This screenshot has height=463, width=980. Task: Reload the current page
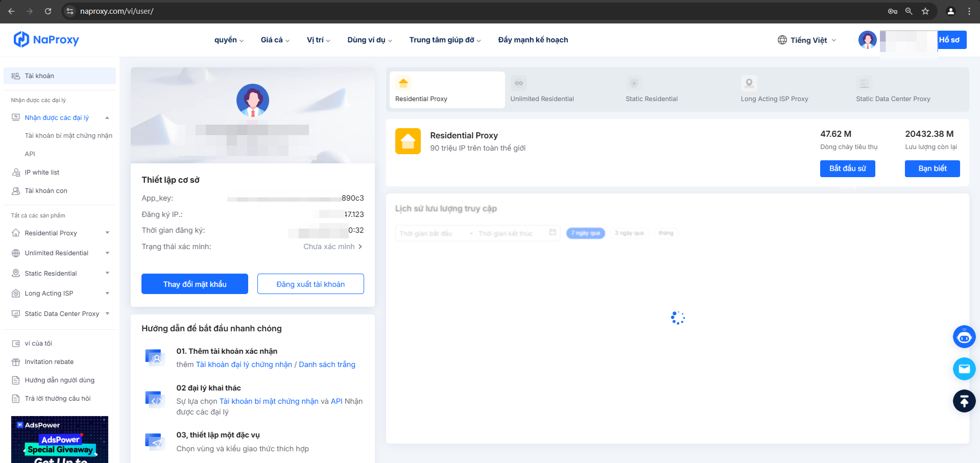[48, 11]
